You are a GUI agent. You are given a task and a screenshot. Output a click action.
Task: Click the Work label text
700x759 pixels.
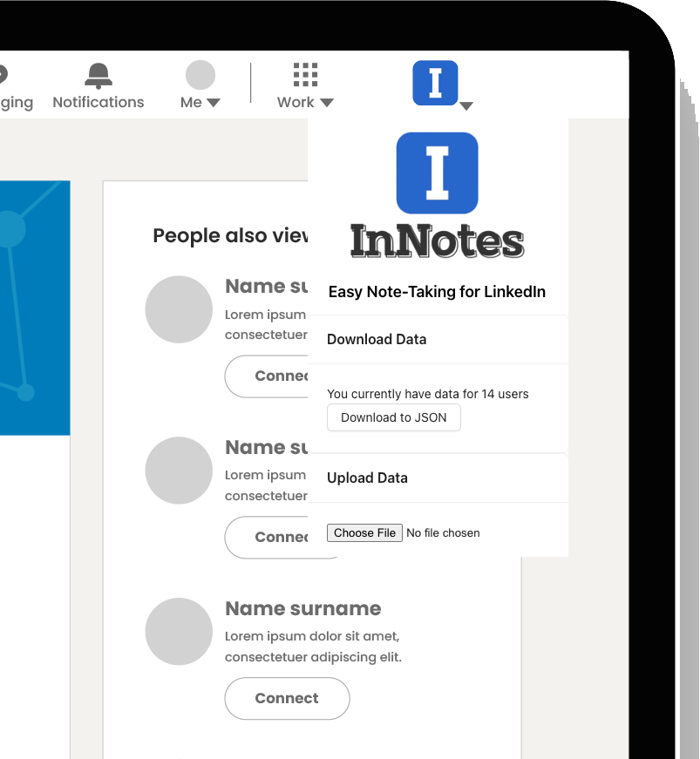point(296,103)
